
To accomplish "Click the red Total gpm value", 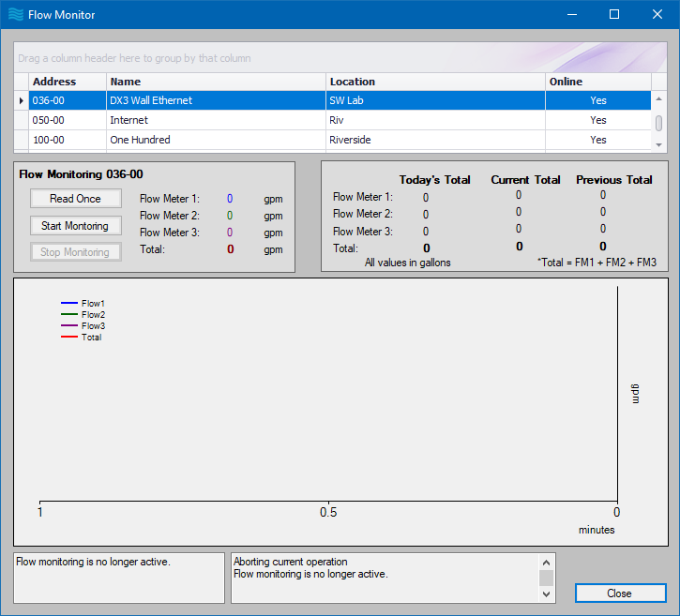I will click(231, 249).
